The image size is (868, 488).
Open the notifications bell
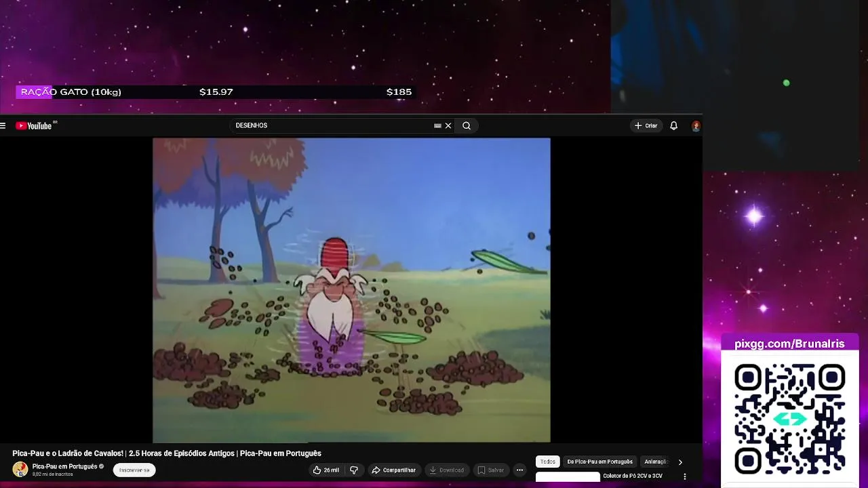[x=673, y=125]
